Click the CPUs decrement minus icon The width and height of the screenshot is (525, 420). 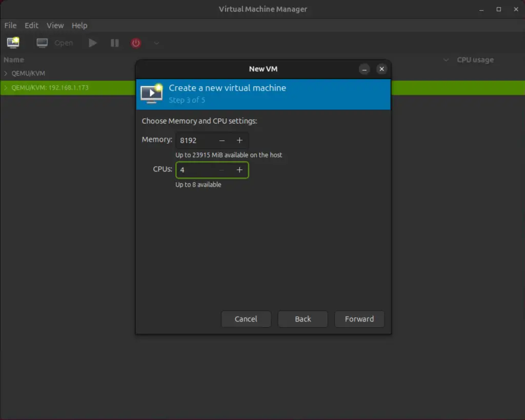coord(221,170)
